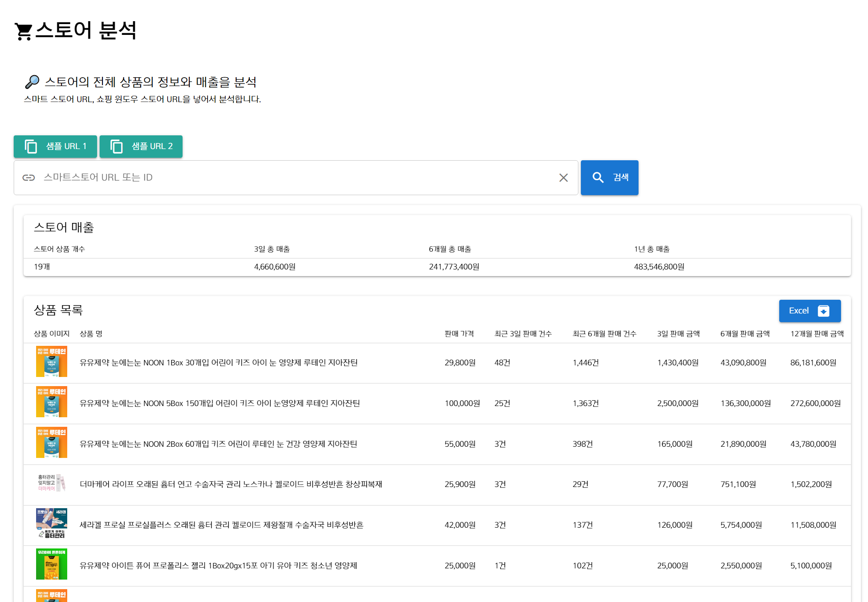This screenshot has width=868, height=602.
Task: Click the download icon on Excel button
Action: pos(823,311)
